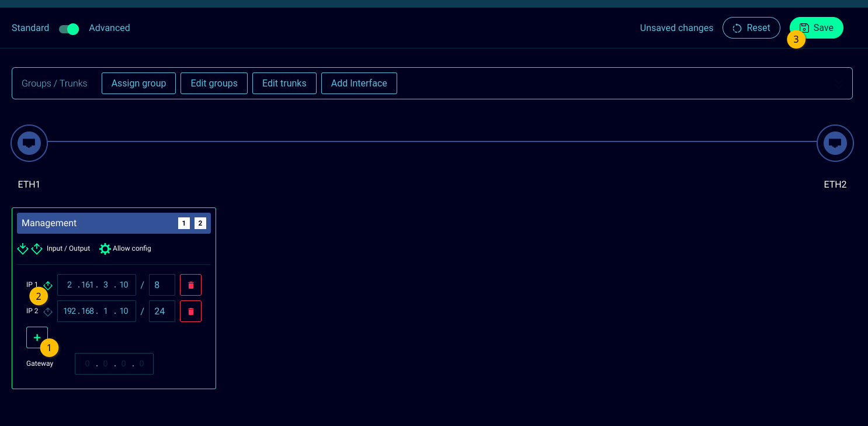Click the IP 1 subnet prefix field
Image resolution: width=868 pixels, height=426 pixels.
pos(162,285)
